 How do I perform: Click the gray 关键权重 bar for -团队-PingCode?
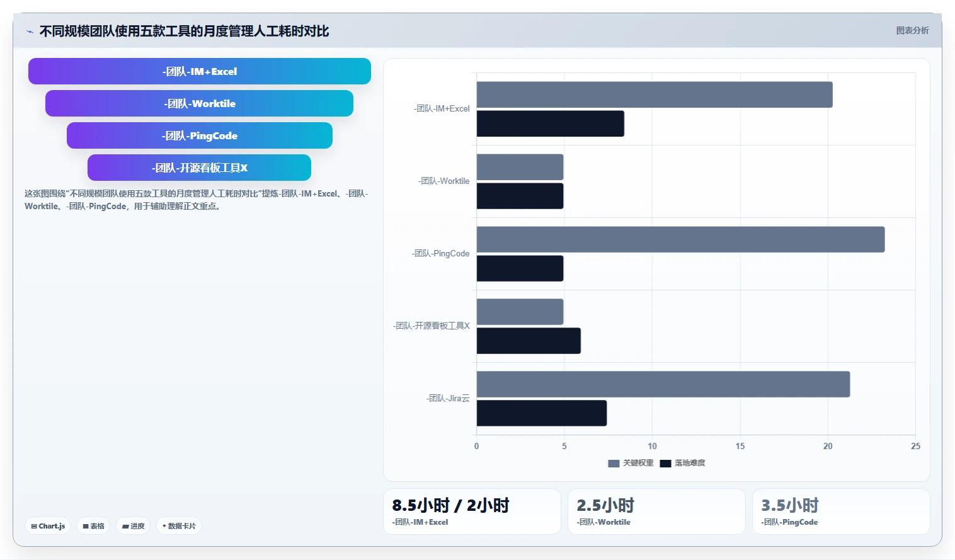point(680,239)
